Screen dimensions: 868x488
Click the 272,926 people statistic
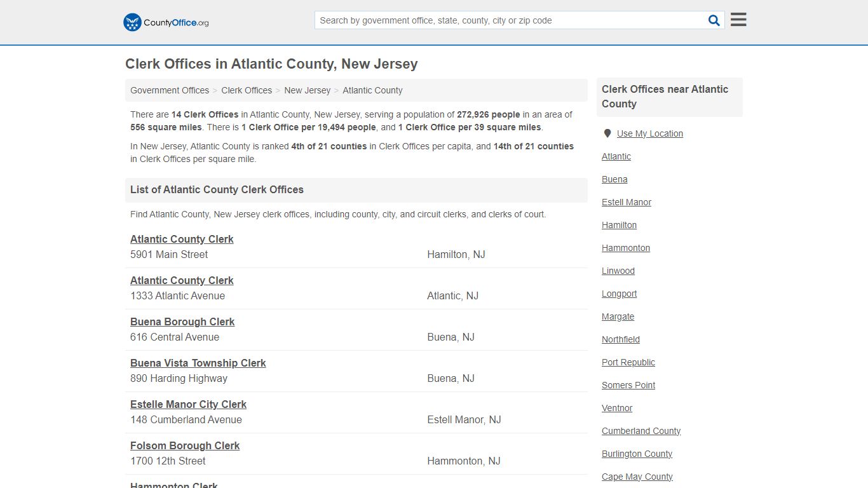[x=488, y=114]
